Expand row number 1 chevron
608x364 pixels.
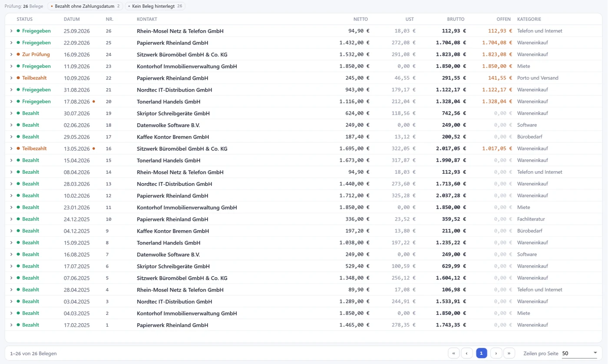click(x=11, y=325)
